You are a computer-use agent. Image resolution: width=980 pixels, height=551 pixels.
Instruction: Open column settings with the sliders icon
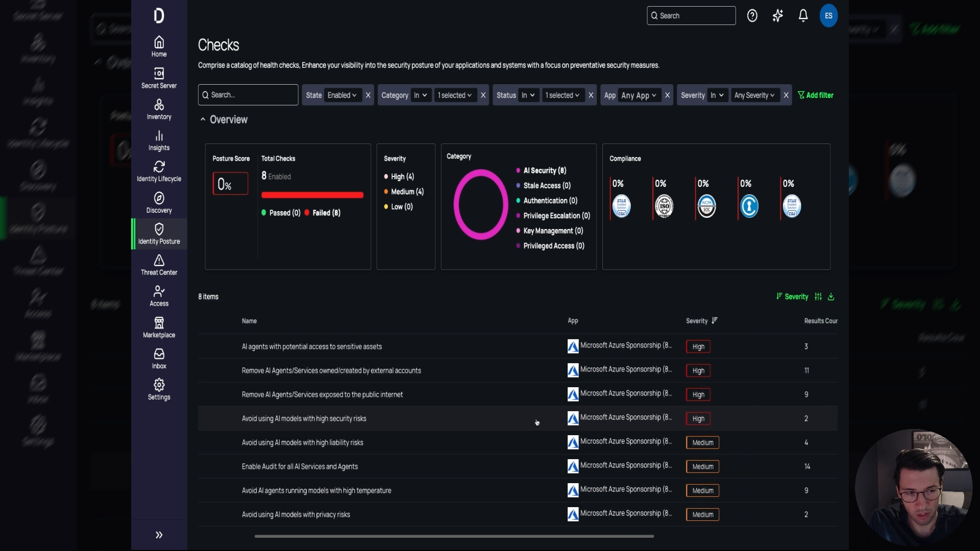[818, 296]
